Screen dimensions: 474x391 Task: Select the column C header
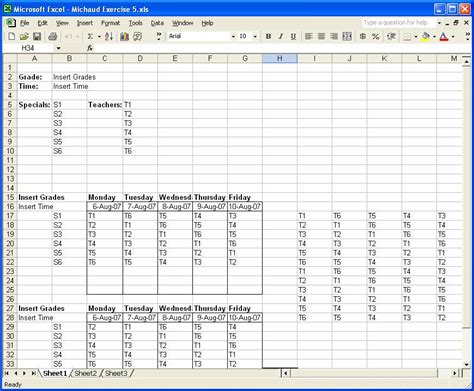tap(105, 59)
